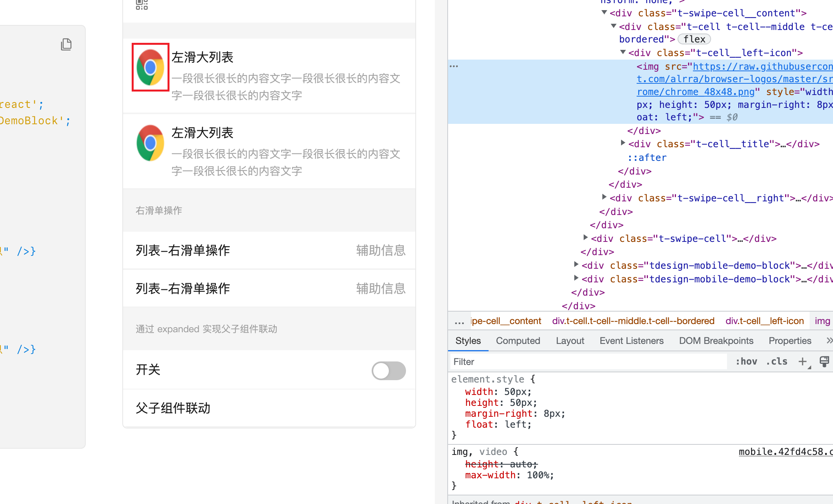
Task: Click the selected node's ellipsis actions icon
Action: coord(454,66)
